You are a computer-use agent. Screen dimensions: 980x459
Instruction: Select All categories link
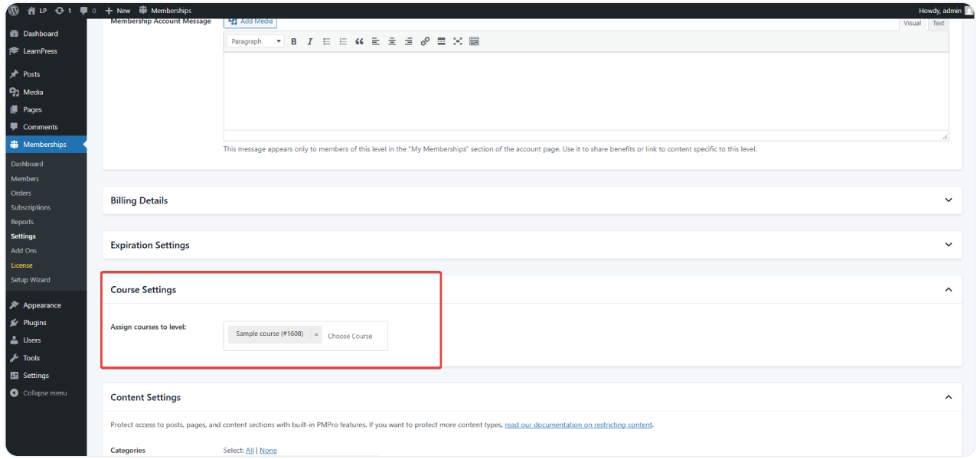(250, 451)
